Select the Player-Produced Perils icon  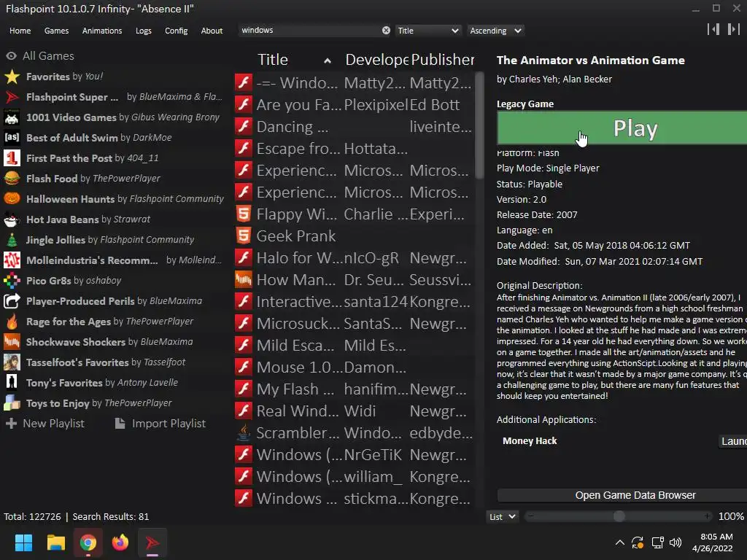pos(12,301)
